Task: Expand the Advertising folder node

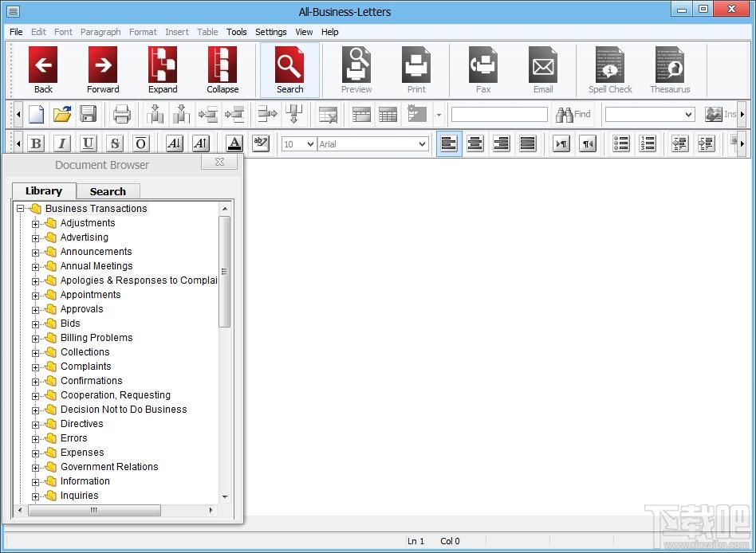Action: click(35, 237)
